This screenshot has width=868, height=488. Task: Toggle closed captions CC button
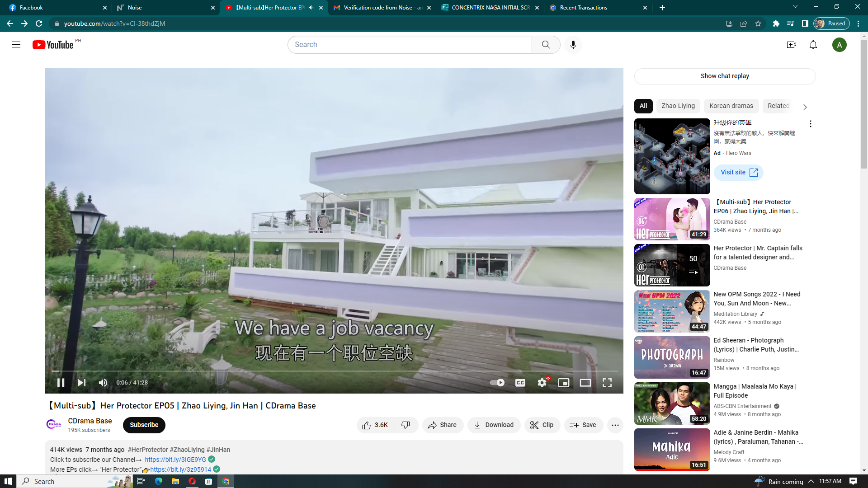tap(520, 383)
